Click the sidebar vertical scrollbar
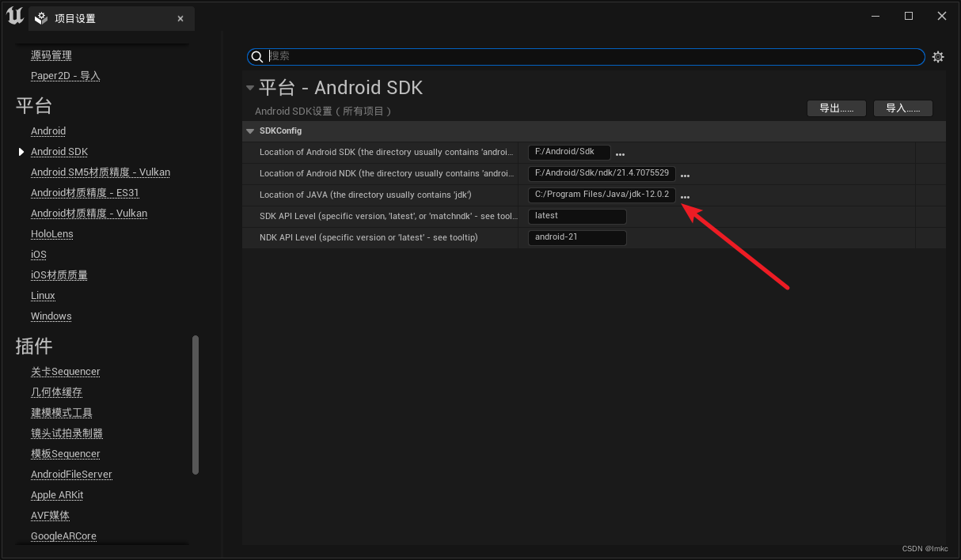 tap(196, 405)
